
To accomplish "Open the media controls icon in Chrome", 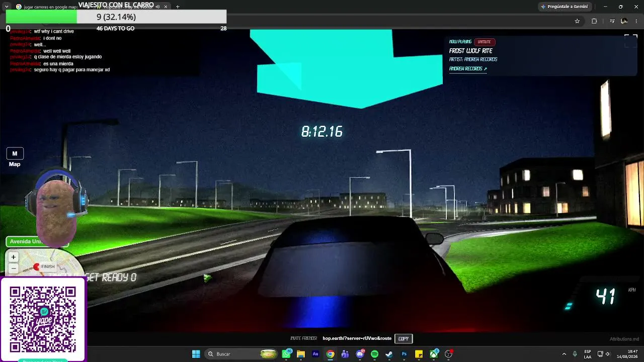I will point(612,21).
